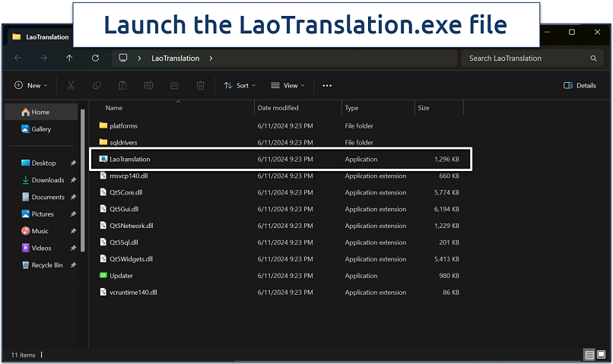The height and width of the screenshot is (364, 613).
Task: Click the navigation pane scrollbar
Action: (x=82, y=180)
